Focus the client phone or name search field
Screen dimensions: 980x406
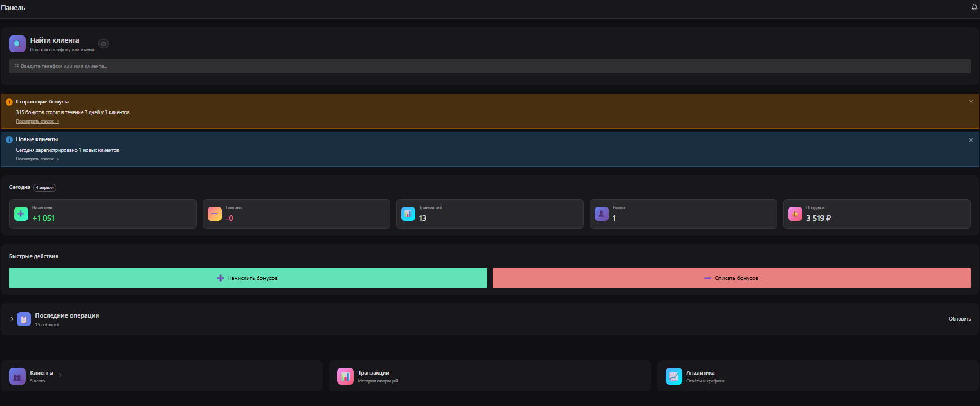pos(489,66)
